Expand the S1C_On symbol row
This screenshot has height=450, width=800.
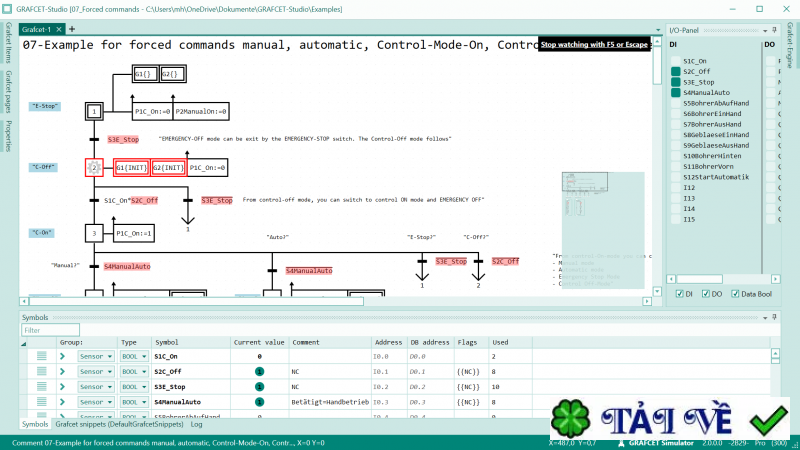coord(62,356)
